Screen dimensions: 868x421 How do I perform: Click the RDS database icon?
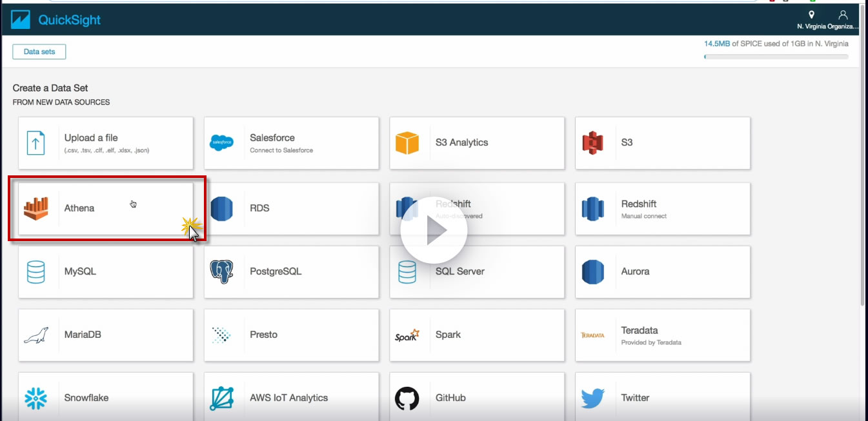[221, 208]
